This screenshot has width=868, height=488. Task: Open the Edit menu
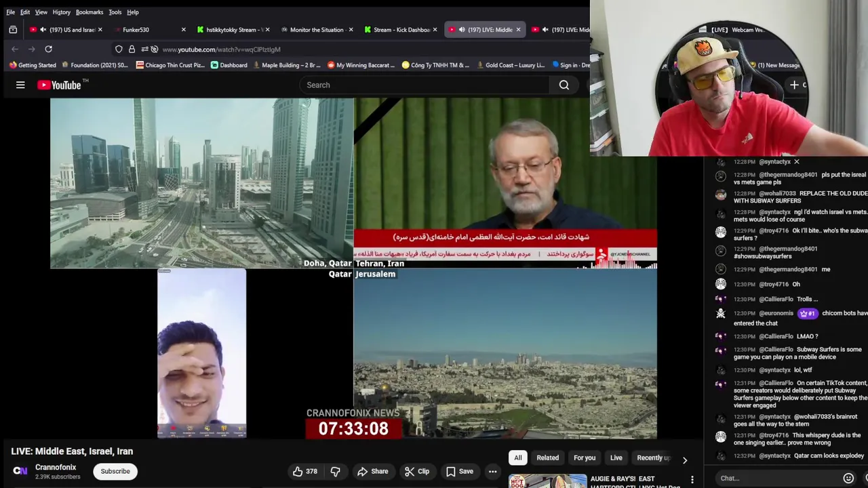pyautogui.click(x=24, y=12)
